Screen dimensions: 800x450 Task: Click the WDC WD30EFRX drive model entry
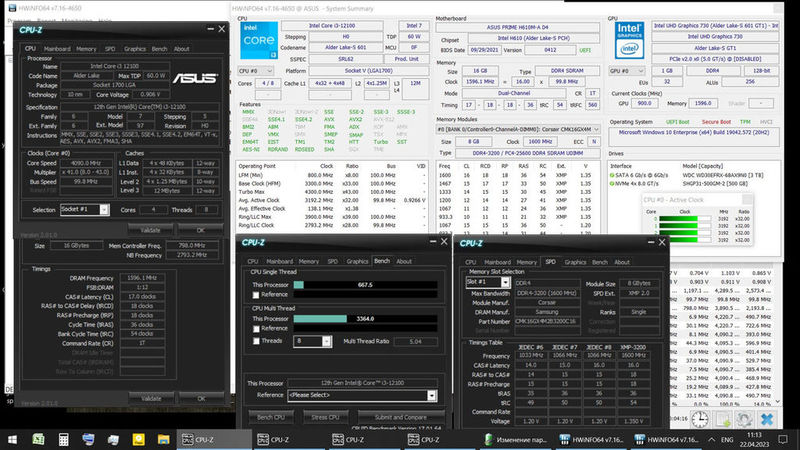[723, 175]
